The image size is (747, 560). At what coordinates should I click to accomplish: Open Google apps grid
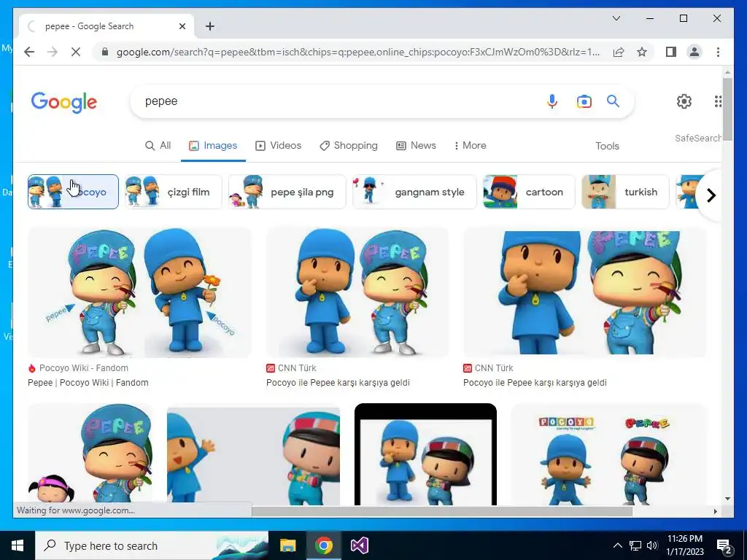coord(718,101)
